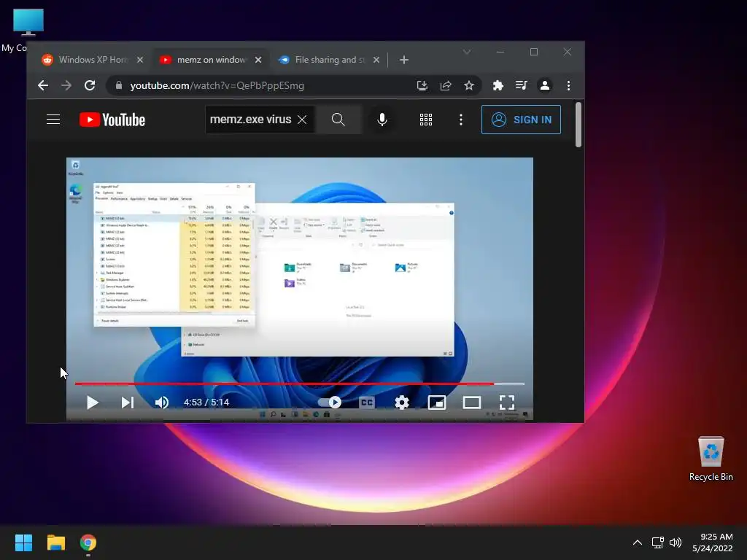Open the clock showing 9:25 AM
The image size is (747, 560).
[x=713, y=542]
